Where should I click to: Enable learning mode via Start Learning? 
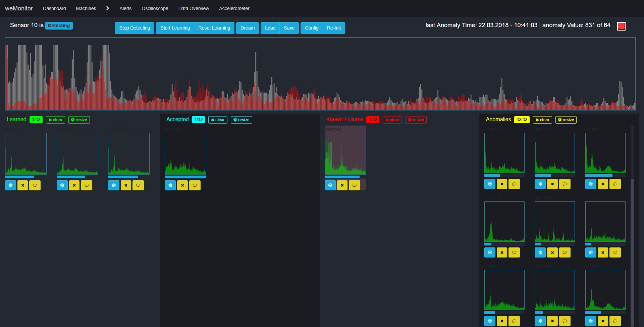[175, 28]
